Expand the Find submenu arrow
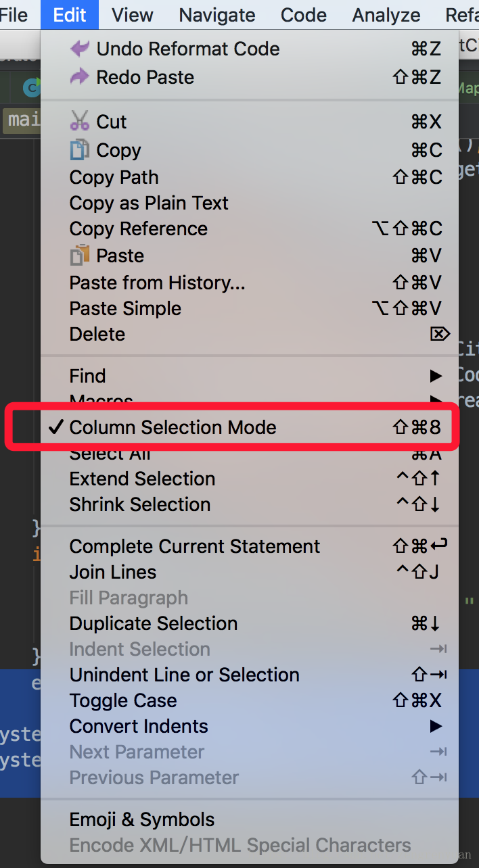The image size is (479, 868). click(436, 376)
